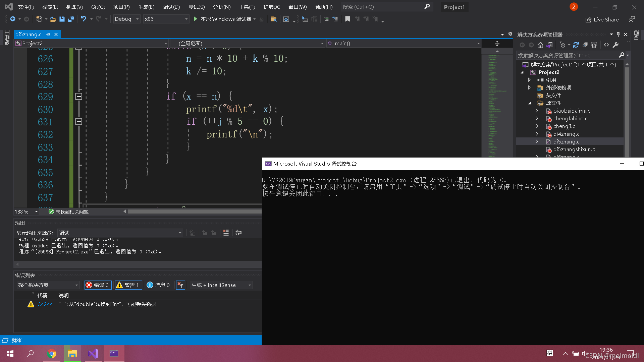Screen dimensions: 644x362
Task: Toggle the errors filter showing 错误 0
Action: pyautogui.click(x=98, y=285)
